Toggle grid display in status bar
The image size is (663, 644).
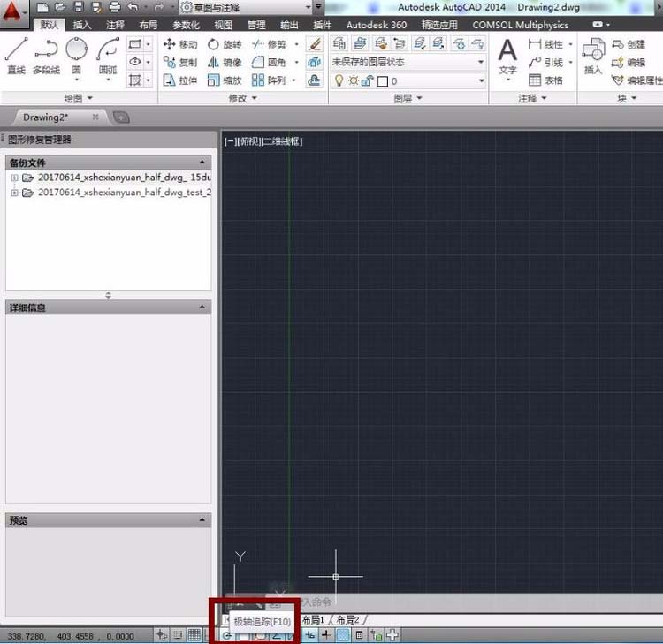click(194, 634)
